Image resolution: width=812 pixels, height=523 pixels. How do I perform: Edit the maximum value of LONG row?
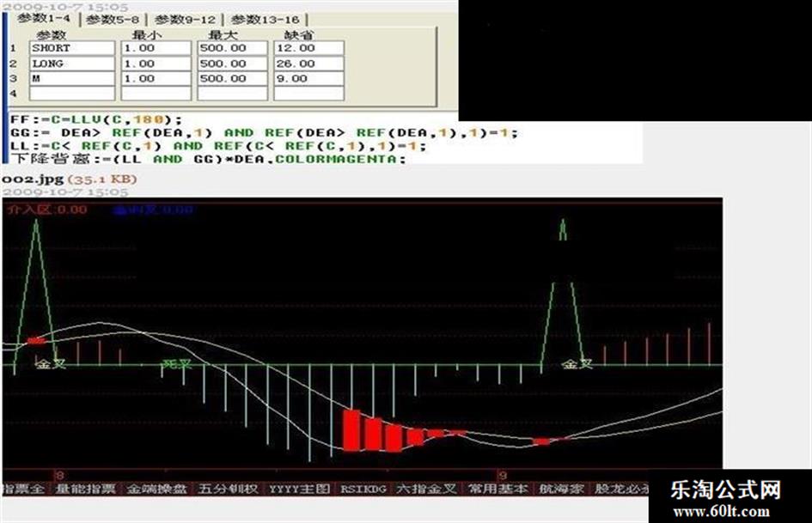(232, 64)
